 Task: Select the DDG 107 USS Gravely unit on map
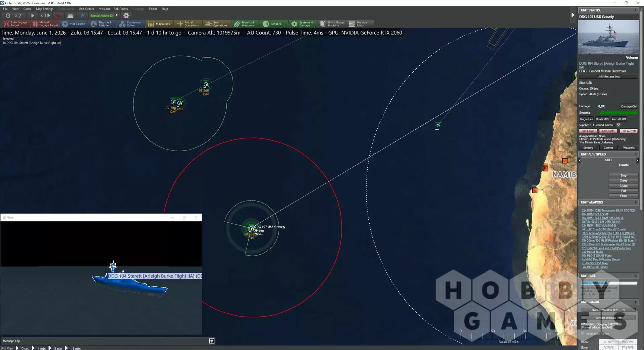coord(251,228)
